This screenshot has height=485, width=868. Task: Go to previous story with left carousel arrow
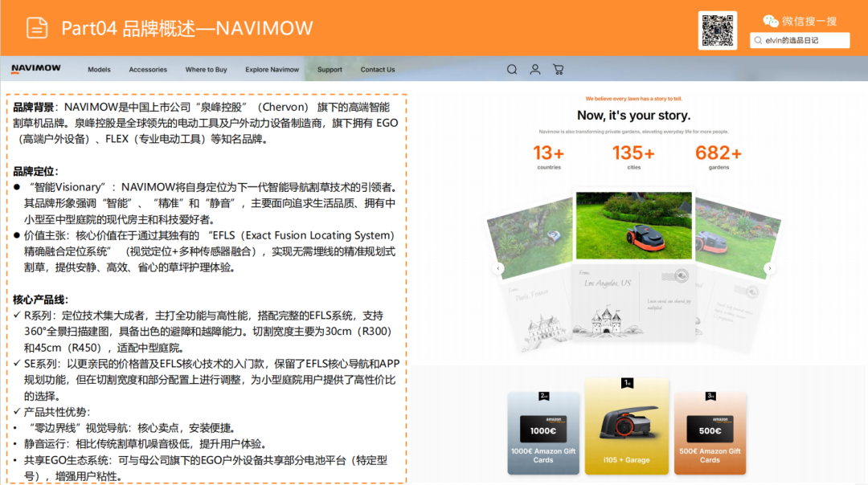[498, 268]
